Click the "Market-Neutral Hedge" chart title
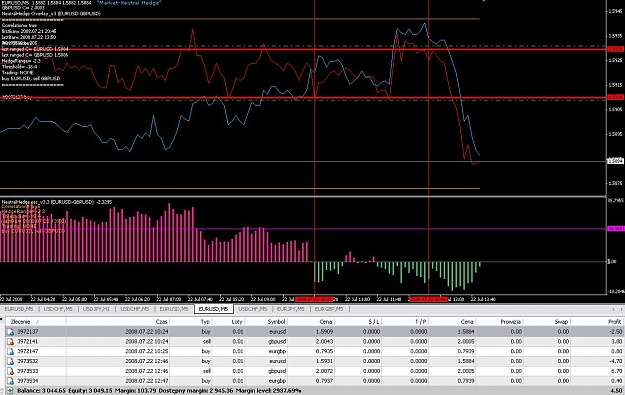The height and width of the screenshot is (395, 625). (129, 3)
